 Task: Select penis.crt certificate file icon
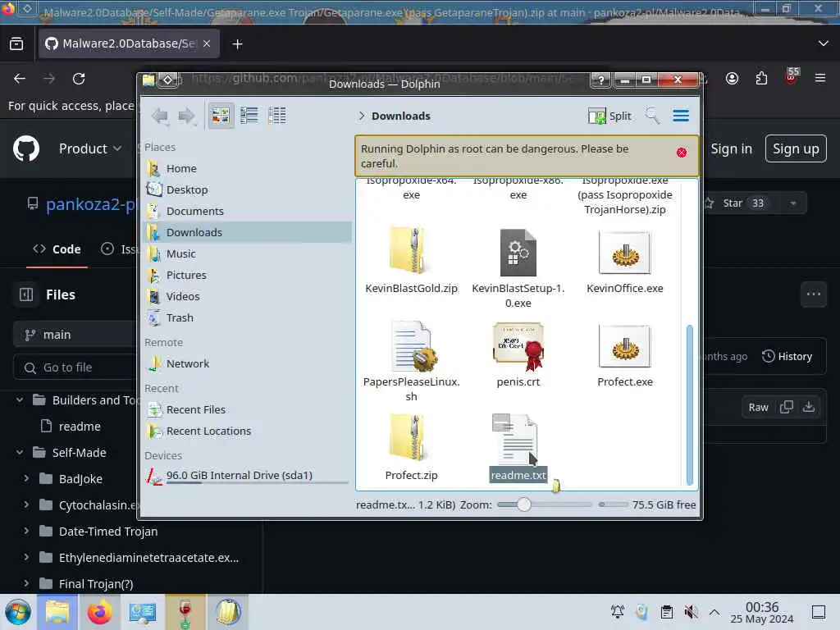pos(518,346)
